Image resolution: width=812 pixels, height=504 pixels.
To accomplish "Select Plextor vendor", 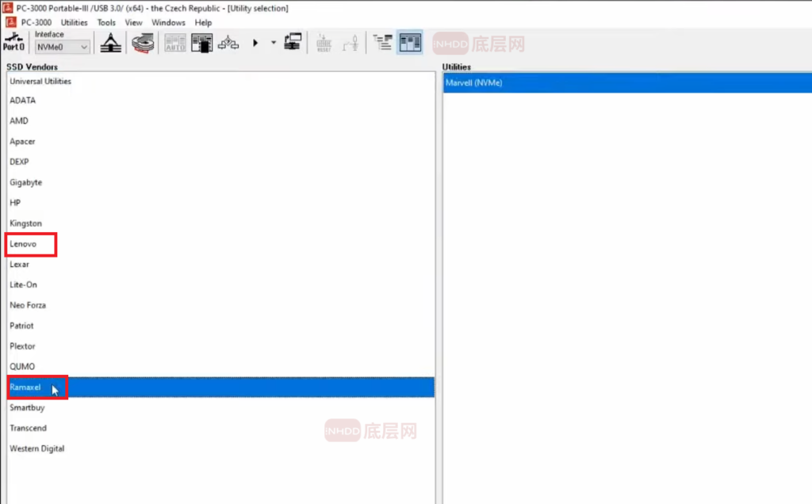I will (221, 346).
